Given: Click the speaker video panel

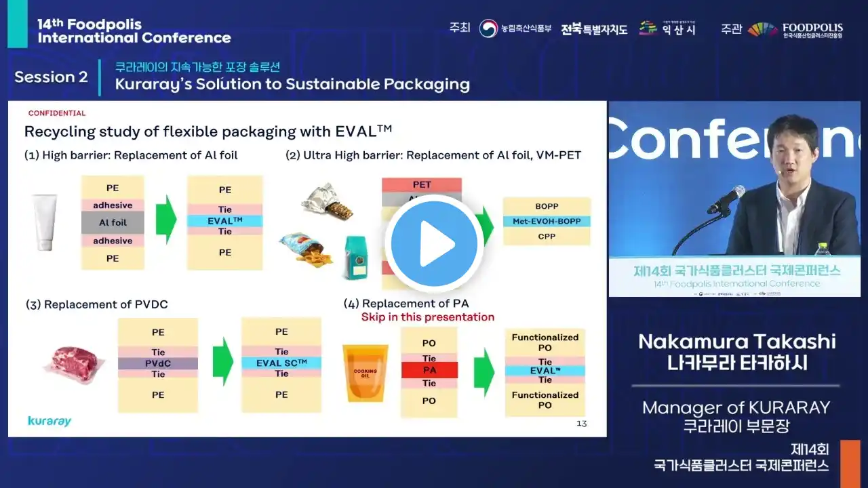Looking at the screenshot, I should 734,199.
